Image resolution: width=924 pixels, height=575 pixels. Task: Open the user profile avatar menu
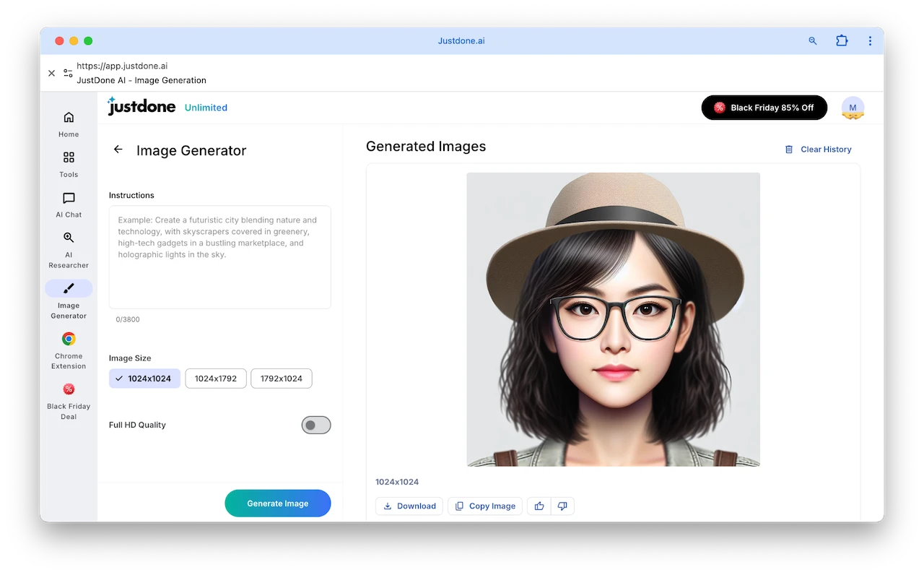(853, 108)
